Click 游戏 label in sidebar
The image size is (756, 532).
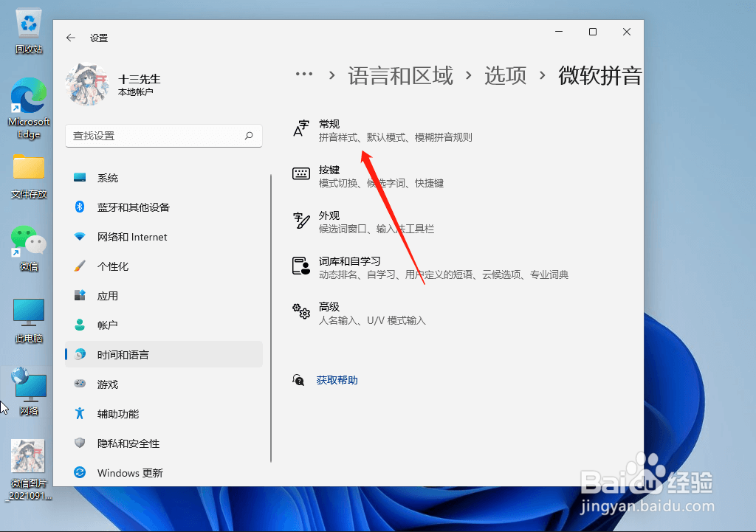coord(108,384)
